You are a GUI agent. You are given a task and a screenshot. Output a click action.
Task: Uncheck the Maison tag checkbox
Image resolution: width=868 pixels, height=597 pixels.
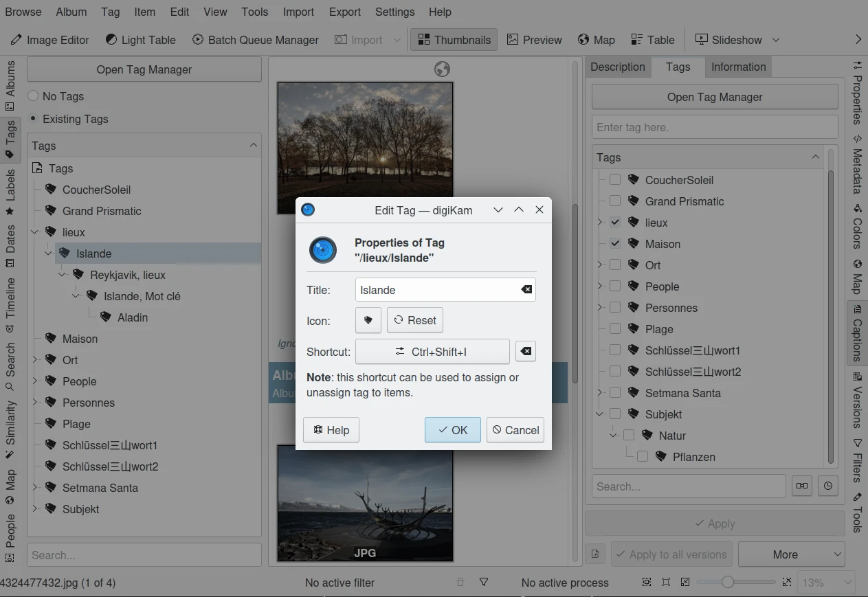(x=615, y=244)
